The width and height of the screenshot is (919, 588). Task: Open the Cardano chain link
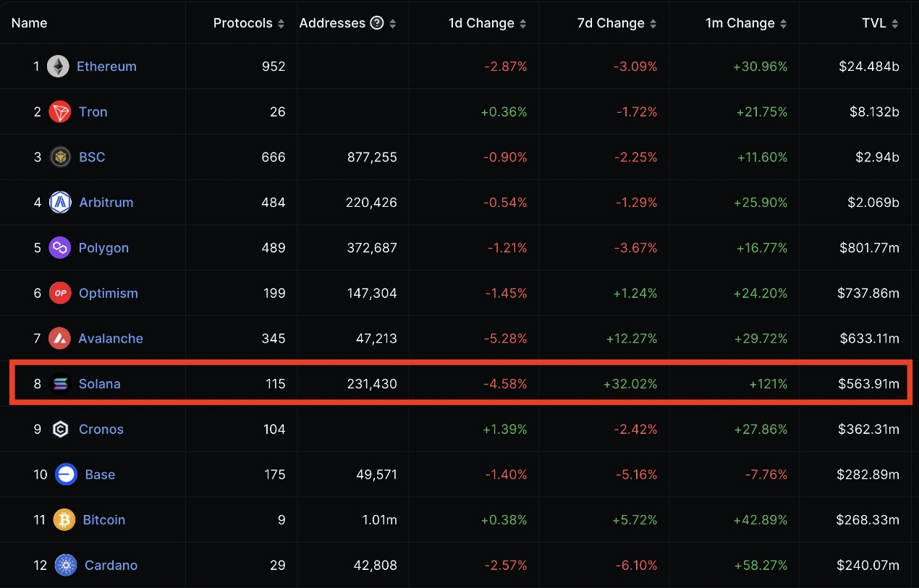click(x=111, y=566)
